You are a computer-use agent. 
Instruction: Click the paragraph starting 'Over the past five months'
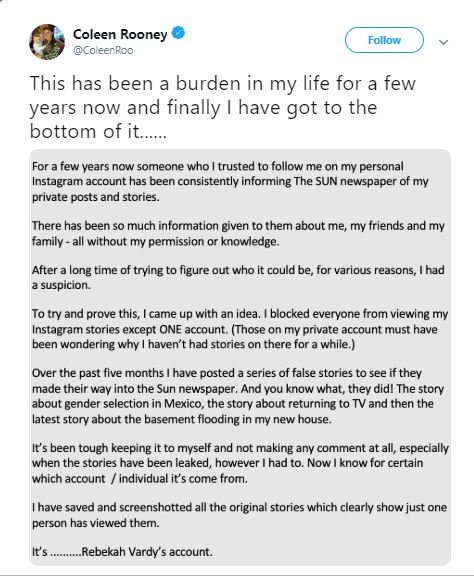[238, 396]
